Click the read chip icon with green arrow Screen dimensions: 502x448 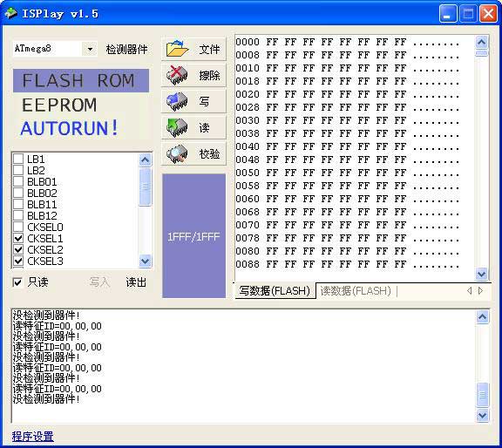(x=177, y=128)
